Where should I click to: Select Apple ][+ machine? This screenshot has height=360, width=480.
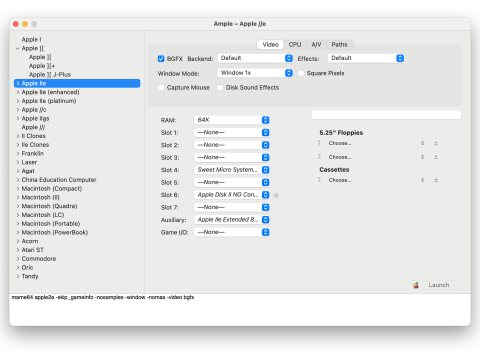[x=42, y=66]
